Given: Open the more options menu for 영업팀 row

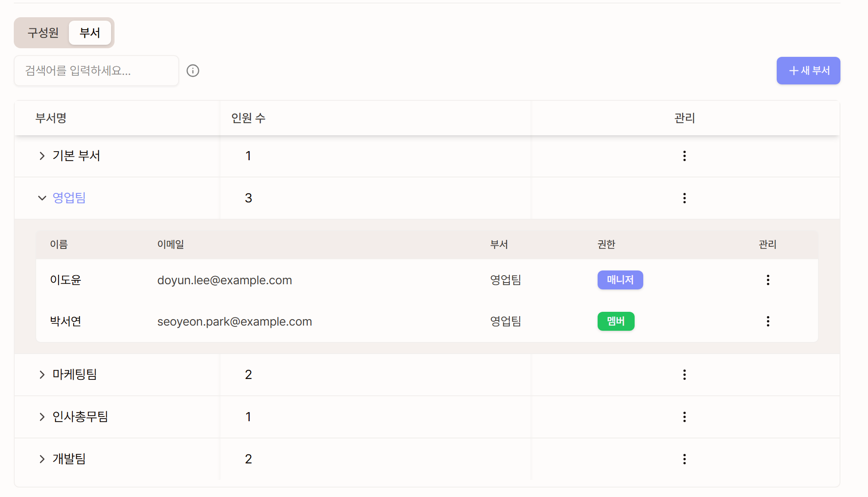Looking at the screenshot, I should pos(684,198).
